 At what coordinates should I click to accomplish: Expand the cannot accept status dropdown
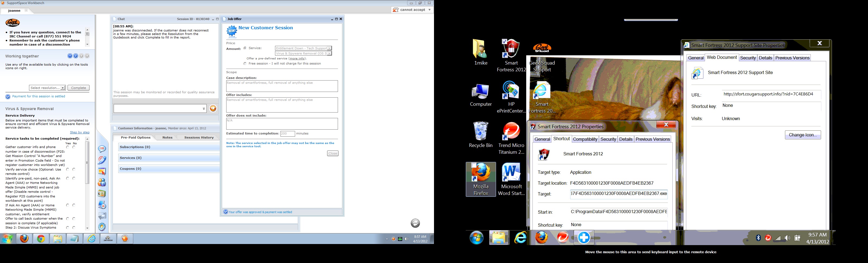429,10
